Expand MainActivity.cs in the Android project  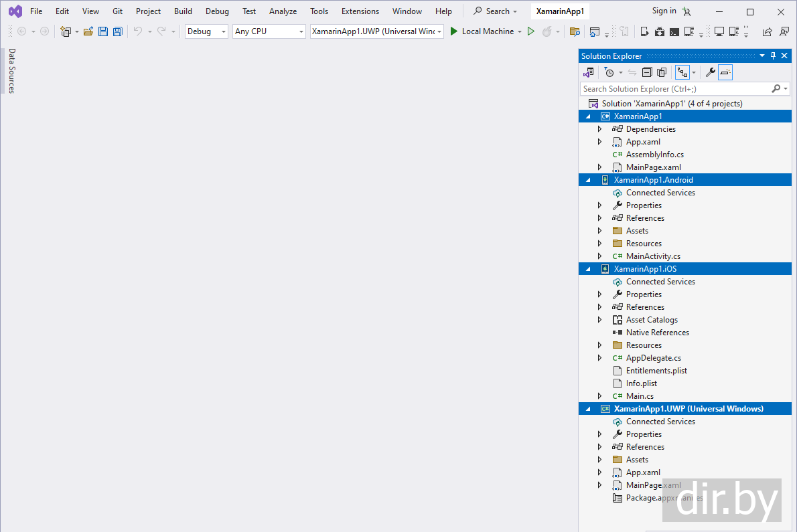[600, 256]
